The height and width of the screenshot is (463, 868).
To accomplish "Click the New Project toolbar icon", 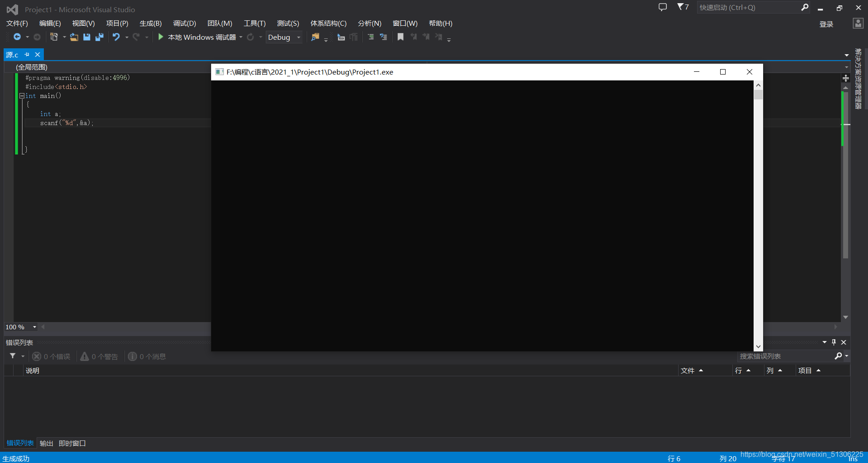I will [x=54, y=37].
